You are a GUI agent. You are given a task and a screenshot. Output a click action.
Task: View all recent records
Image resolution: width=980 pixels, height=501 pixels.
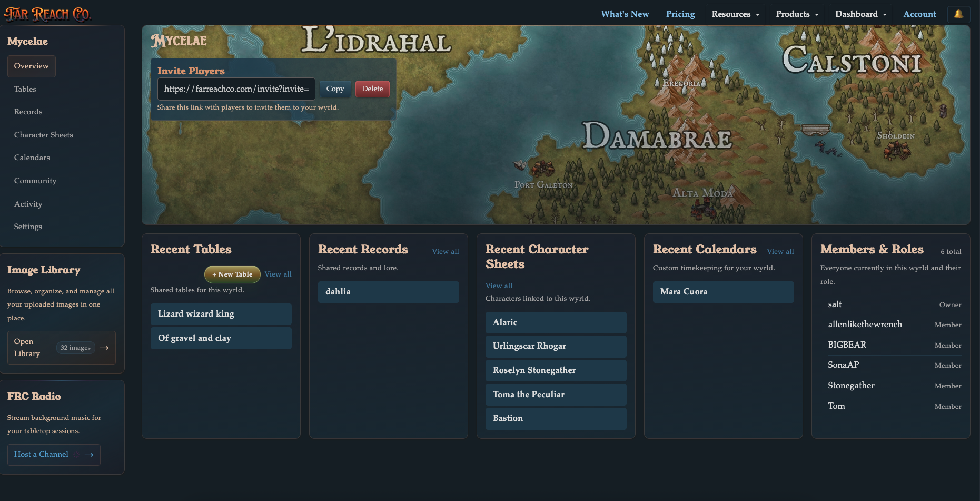pos(445,251)
